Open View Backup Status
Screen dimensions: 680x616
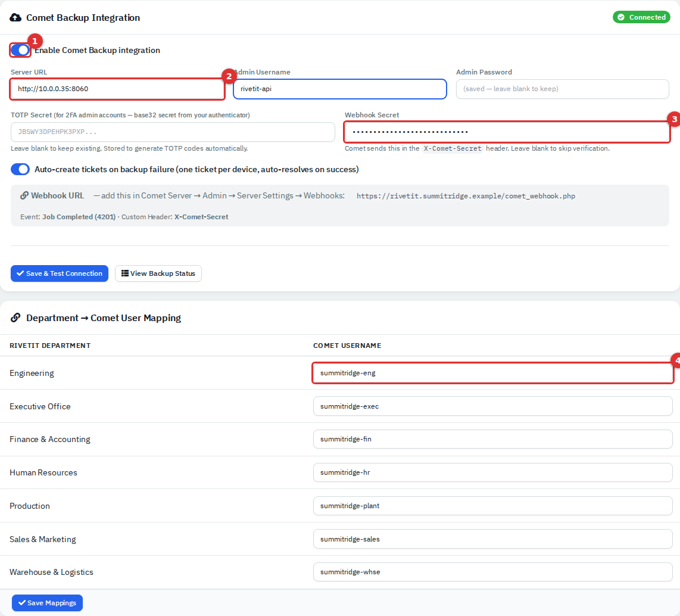158,273
